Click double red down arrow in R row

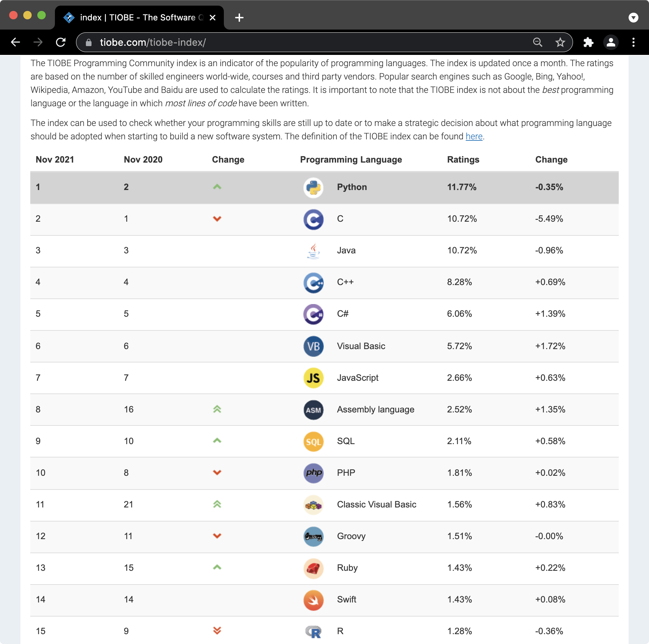[x=217, y=630]
